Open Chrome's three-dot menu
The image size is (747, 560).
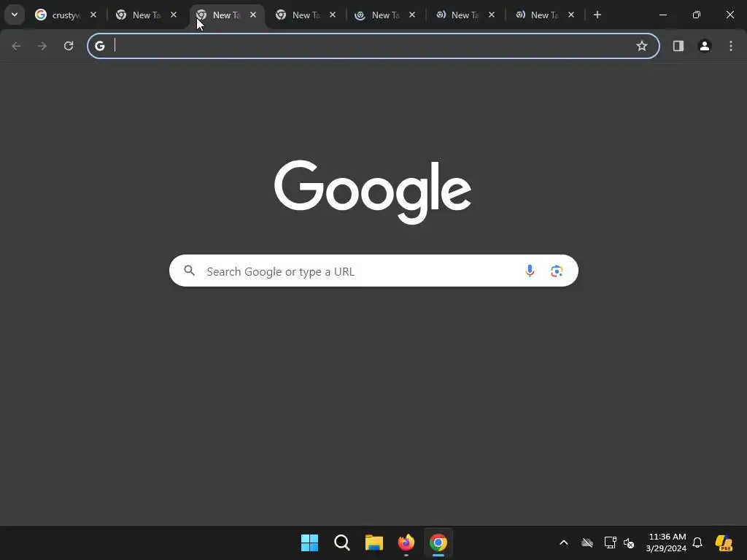(731, 46)
